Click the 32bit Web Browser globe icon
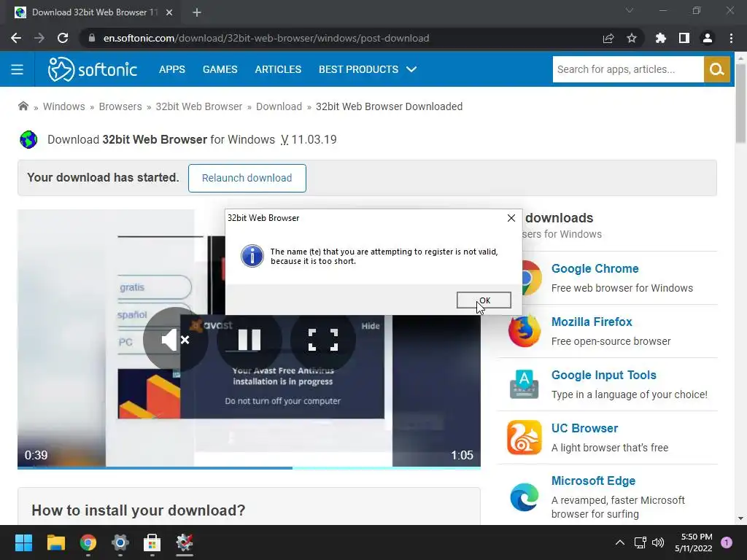747x560 pixels. (x=28, y=139)
